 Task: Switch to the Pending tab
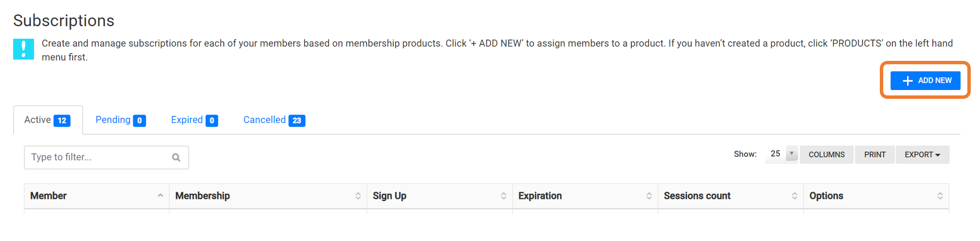pyautogui.click(x=120, y=120)
